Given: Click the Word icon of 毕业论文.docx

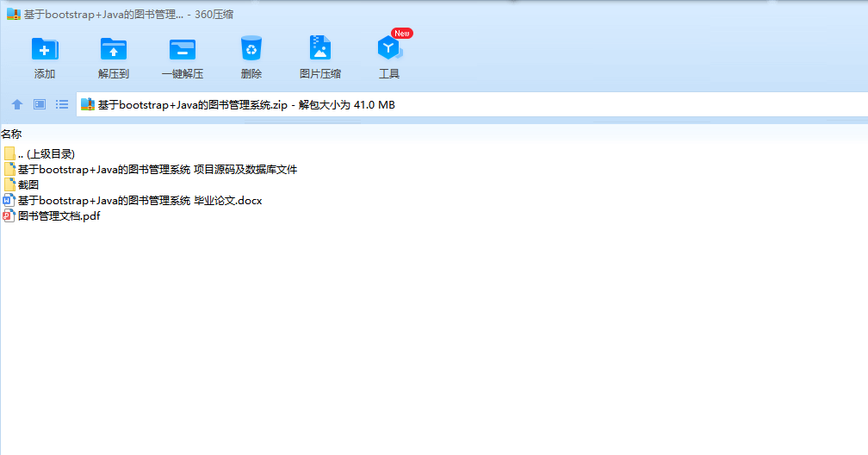Looking at the screenshot, I should click(x=9, y=201).
